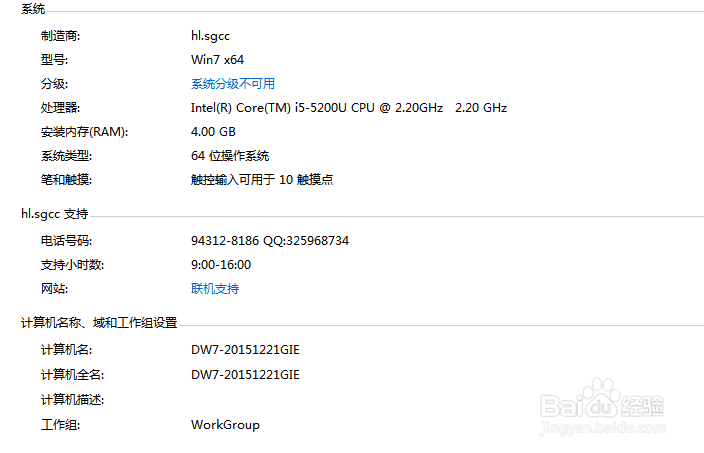704x453 pixels.
Task: Select the 计算机全名 value DW7-20151221GIE
Action: pos(245,375)
